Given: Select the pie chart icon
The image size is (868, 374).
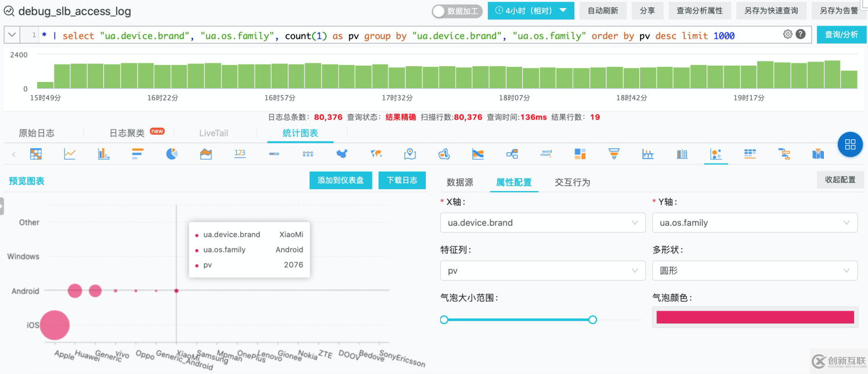Looking at the screenshot, I should coord(171,153).
